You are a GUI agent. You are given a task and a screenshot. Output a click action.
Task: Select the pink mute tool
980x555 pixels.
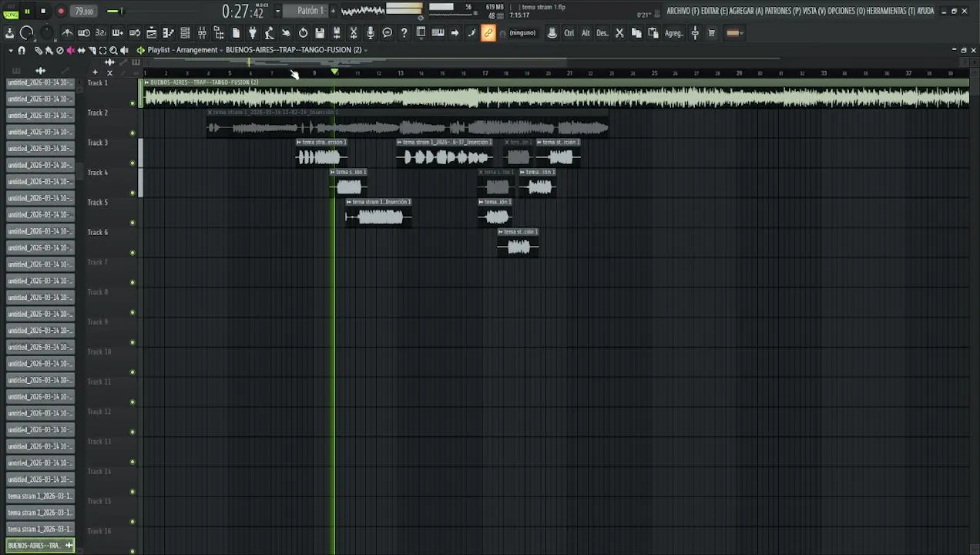(71, 50)
